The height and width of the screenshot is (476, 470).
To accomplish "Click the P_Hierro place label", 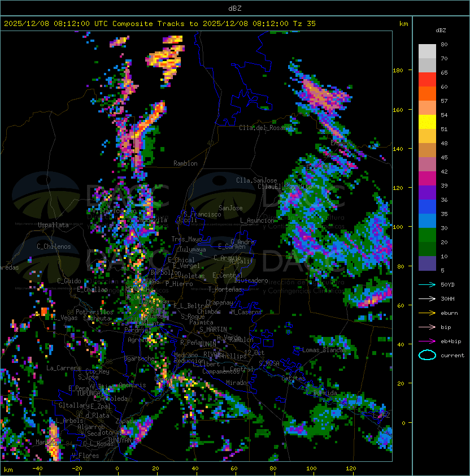I will click(x=179, y=284).
